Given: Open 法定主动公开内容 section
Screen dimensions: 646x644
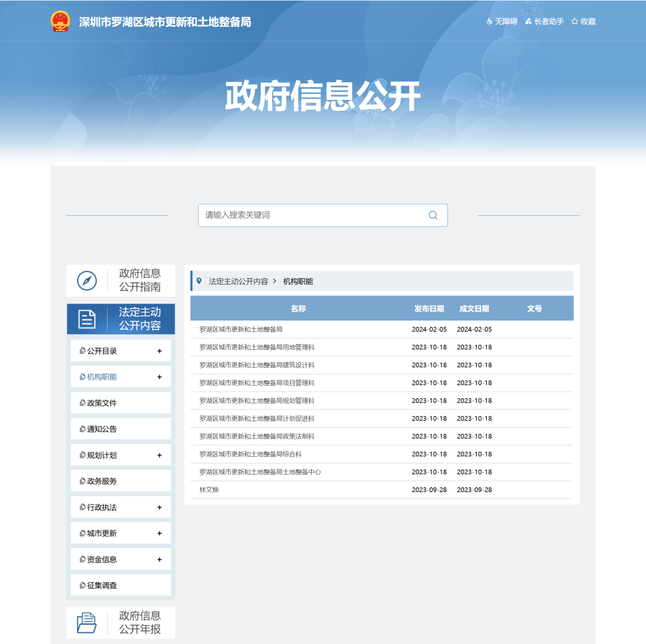Looking at the screenshot, I should pos(121,319).
